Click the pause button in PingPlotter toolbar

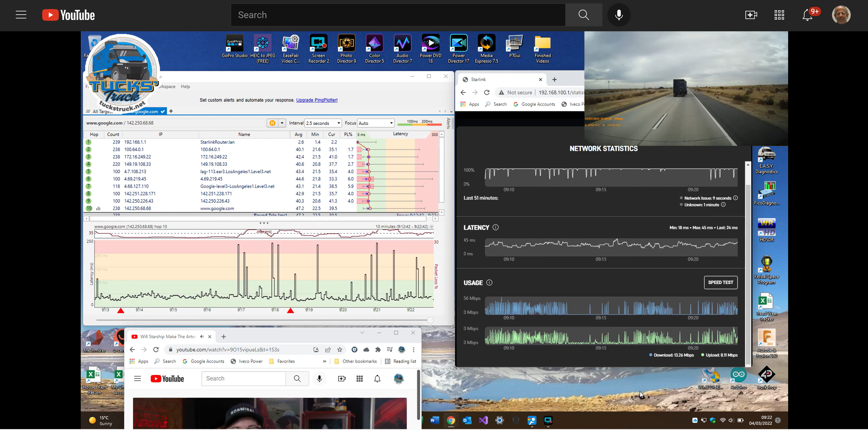(x=272, y=123)
